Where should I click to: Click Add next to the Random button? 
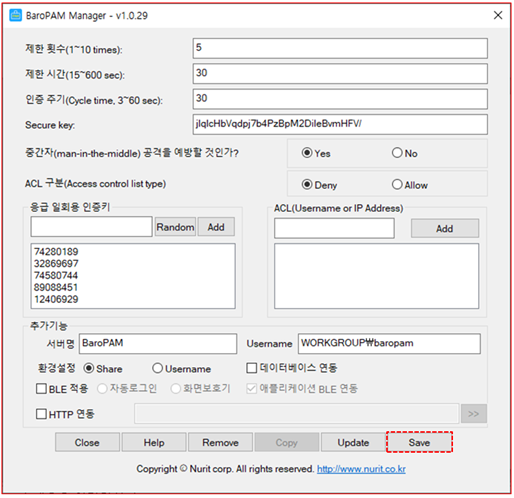(216, 227)
